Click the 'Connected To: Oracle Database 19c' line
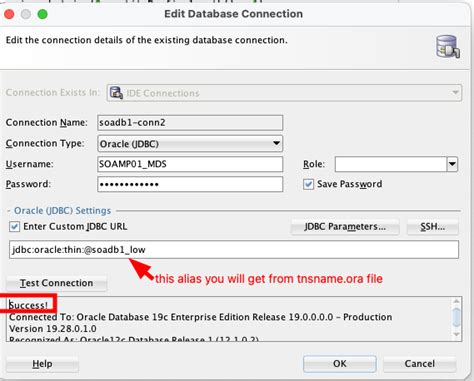Screen dimensions: 474x381 coord(200,317)
